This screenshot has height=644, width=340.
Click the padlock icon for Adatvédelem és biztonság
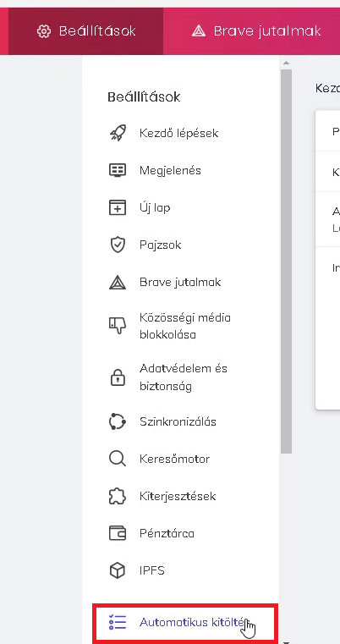[x=118, y=377]
